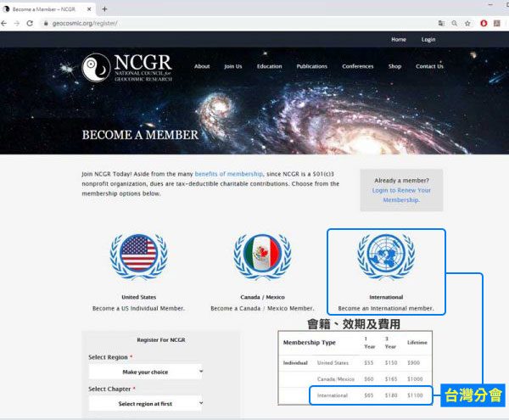Click the 'Individual' row label
The height and width of the screenshot is (420, 509).
295,362
